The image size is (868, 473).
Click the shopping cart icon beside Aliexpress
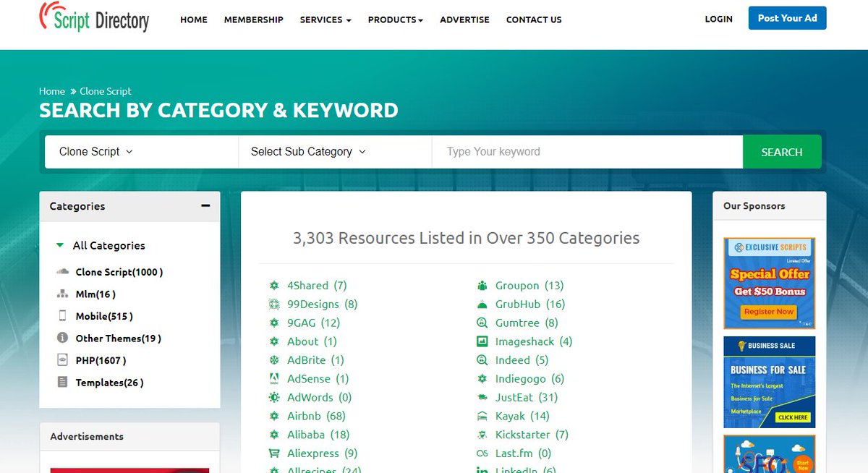click(274, 453)
